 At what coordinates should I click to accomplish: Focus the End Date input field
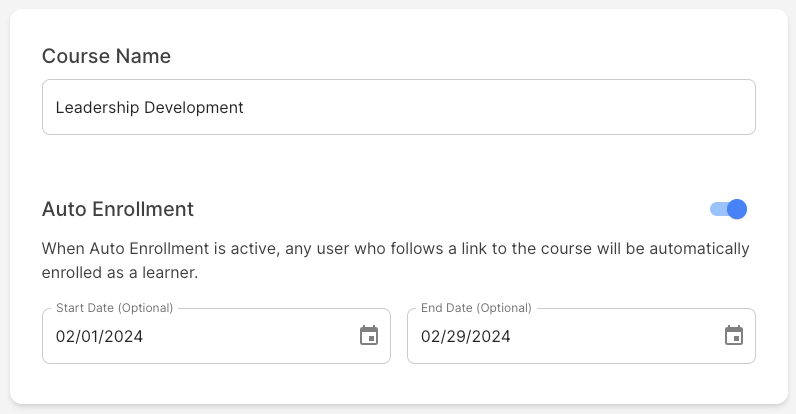coord(581,336)
